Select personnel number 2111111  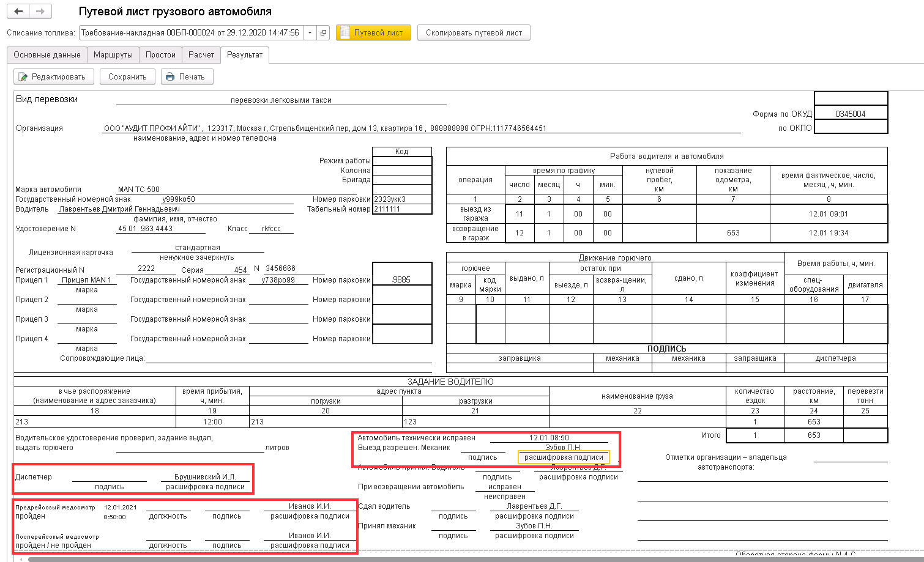pyautogui.click(x=402, y=209)
